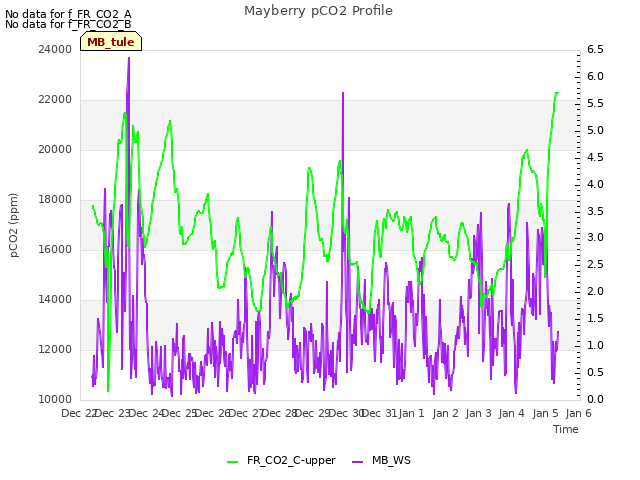Click the 3.5 right axis tick label
This screenshot has width=640, height=480.
(595, 211)
